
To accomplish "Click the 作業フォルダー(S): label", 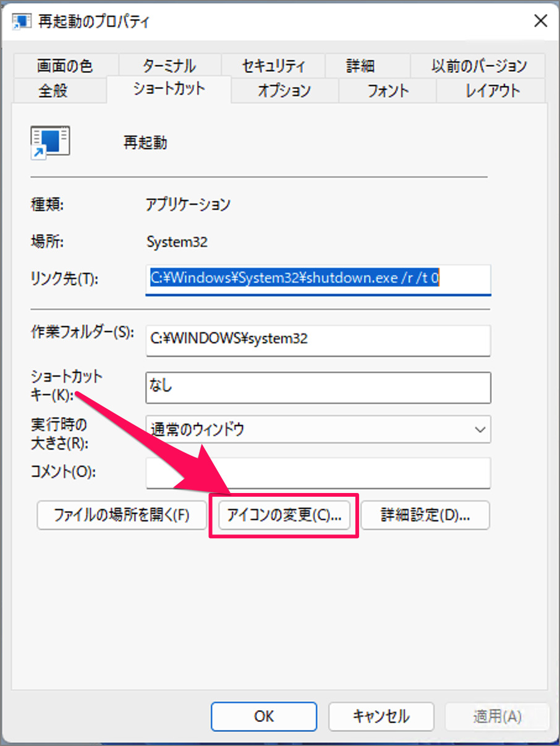I will click(82, 332).
